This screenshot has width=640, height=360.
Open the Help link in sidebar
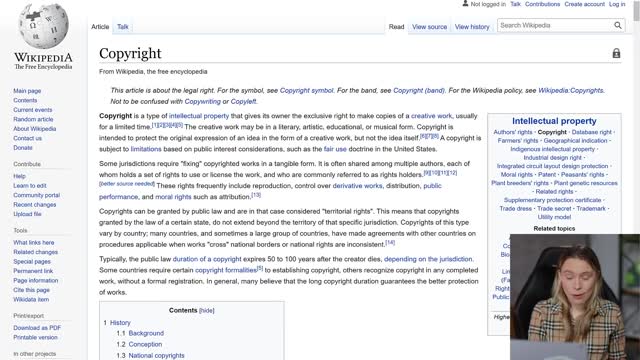pyautogui.click(x=19, y=176)
